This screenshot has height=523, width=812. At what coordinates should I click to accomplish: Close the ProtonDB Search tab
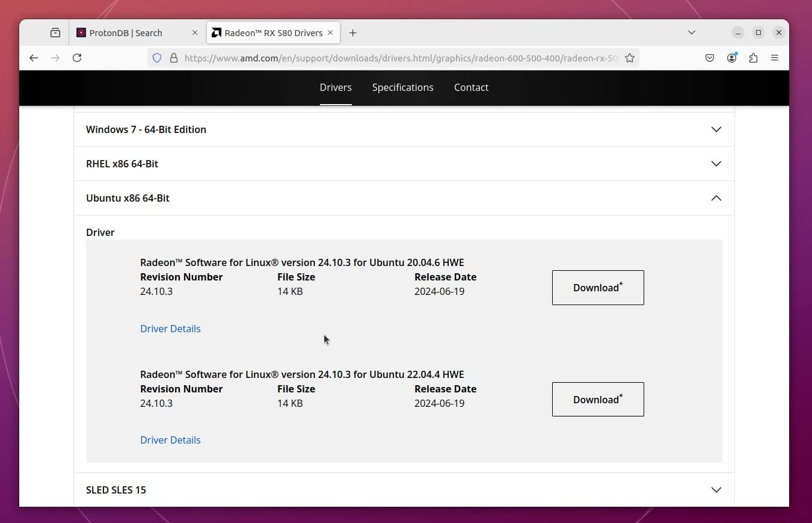pos(194,32)
